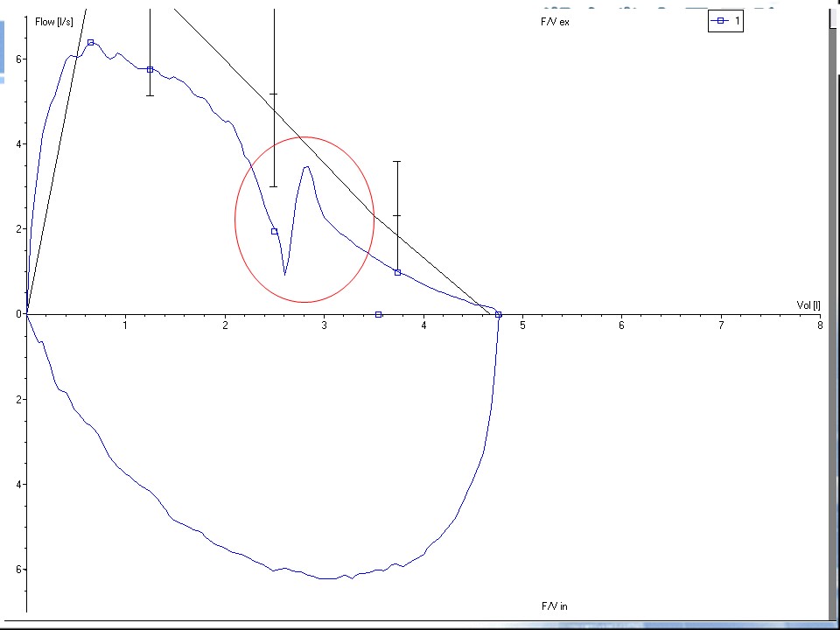This screenshot has height=630, width=840.
Task: Click the 'F/V ex' label
Action: click(x=555, y=22)
